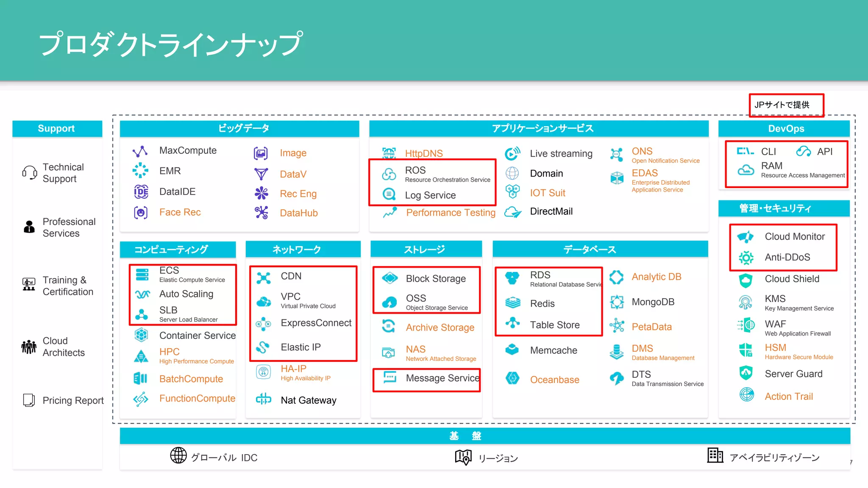868x488 pixels.
Task: Select the DevOps header
Action: click(784, 128)
